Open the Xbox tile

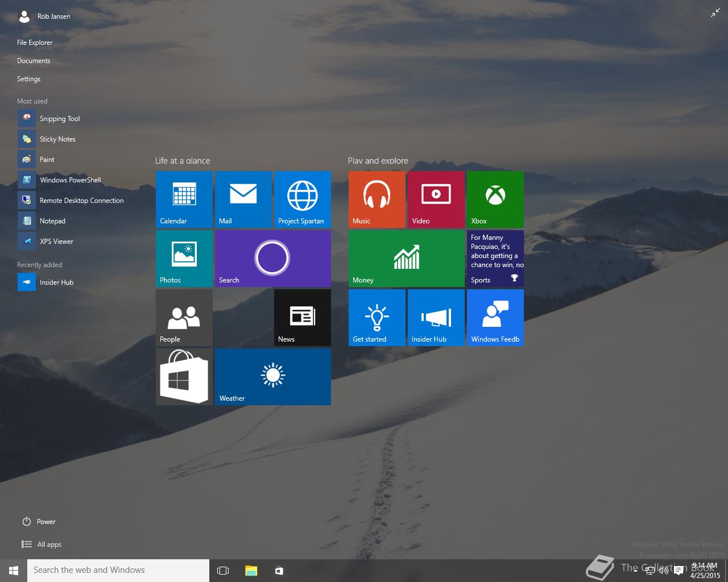(495, 199)
